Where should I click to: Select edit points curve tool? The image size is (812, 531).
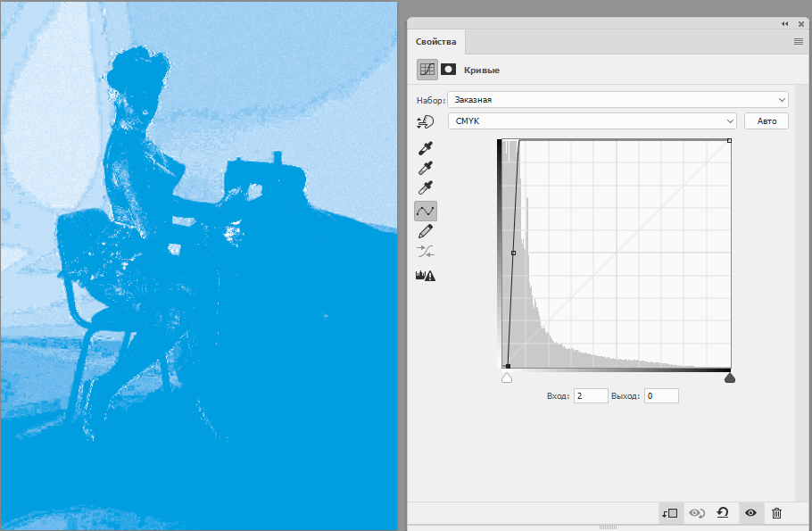click(x=426, y=211)
